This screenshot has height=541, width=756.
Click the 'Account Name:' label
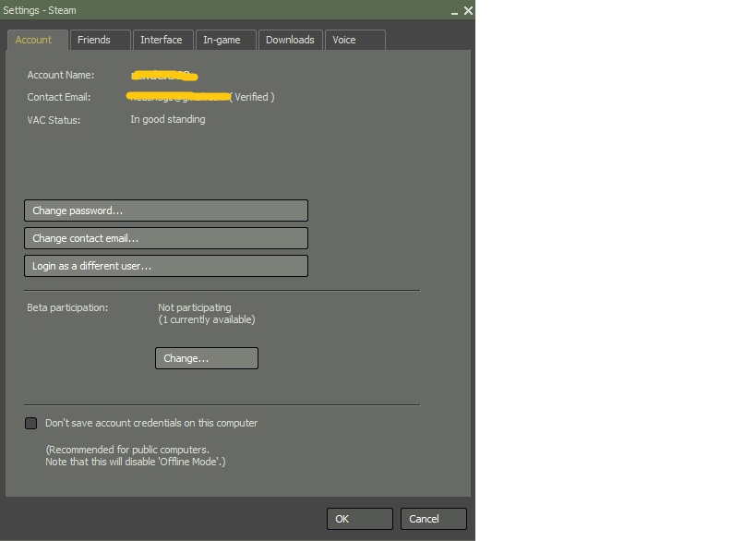click(61, 75)
